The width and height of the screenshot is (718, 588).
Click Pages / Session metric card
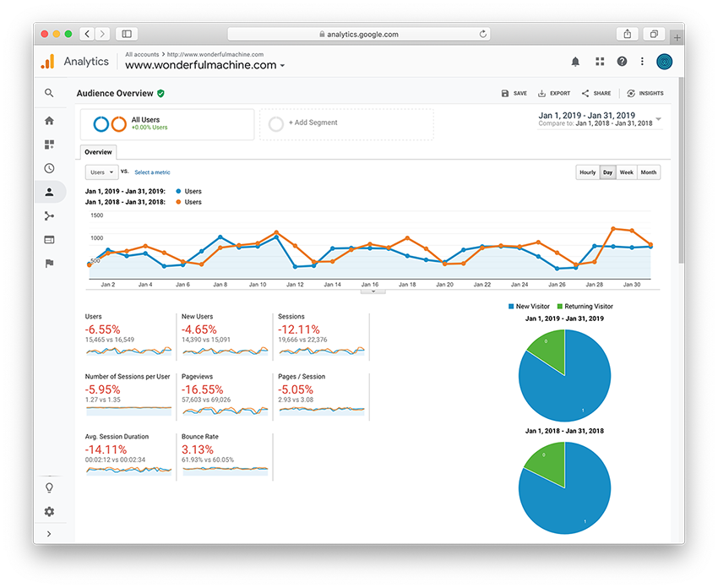point(322,396)
